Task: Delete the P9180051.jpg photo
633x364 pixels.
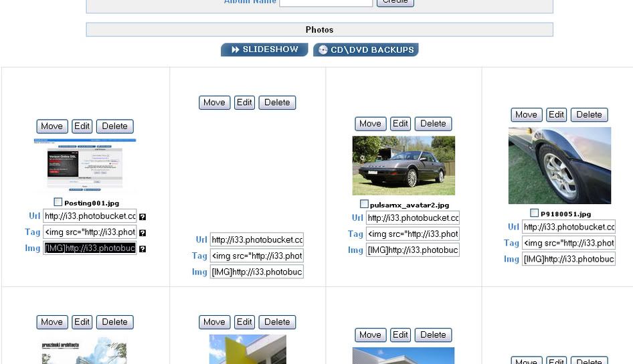Action: (589, 114)
